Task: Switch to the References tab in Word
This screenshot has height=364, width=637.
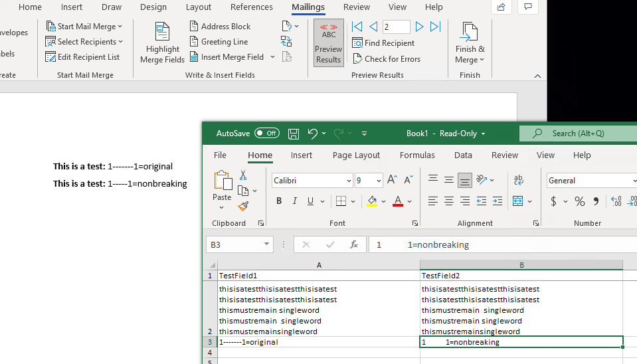Action: tap(251, 7)
